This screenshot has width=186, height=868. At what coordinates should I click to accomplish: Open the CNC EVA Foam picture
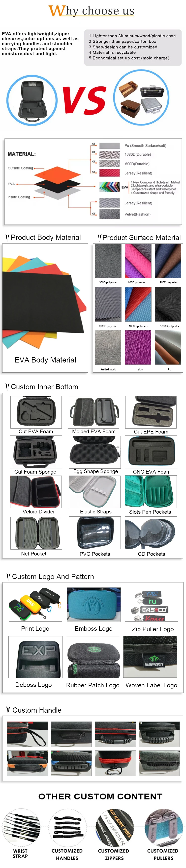(x=151, y=452)
